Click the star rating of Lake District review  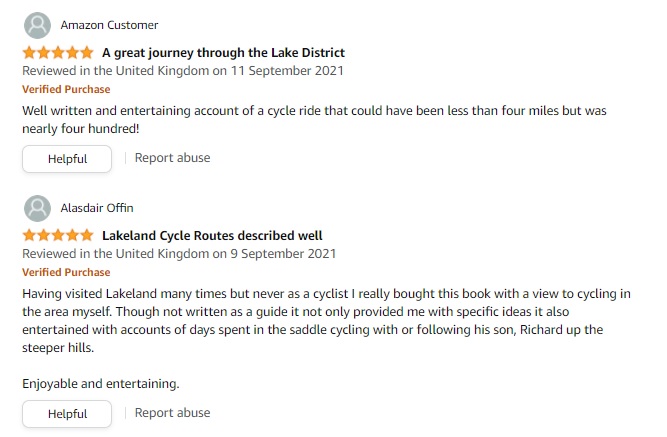coord(58,53)
